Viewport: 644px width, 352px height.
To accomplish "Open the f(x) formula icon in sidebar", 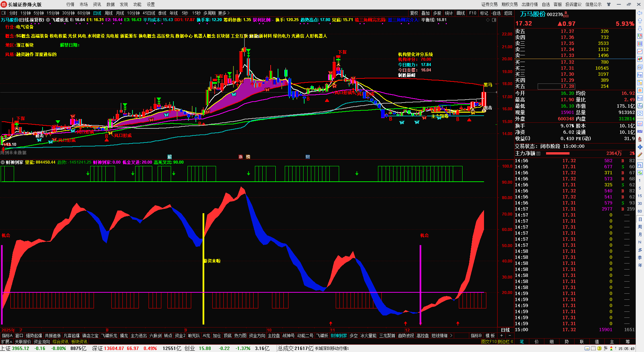I will tap(640, 106).
